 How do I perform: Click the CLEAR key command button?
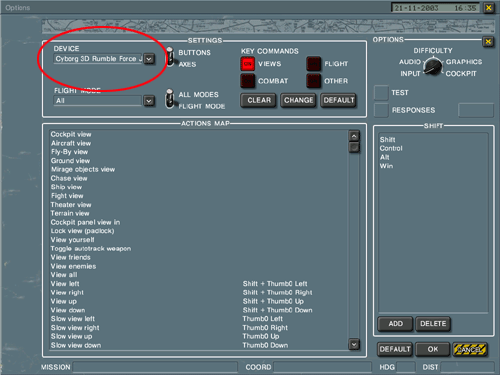click(259, 100)
